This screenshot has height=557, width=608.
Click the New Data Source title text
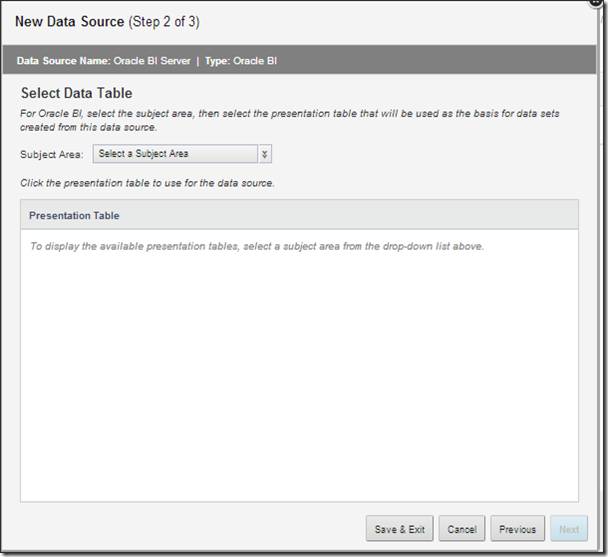click(70, 21)
